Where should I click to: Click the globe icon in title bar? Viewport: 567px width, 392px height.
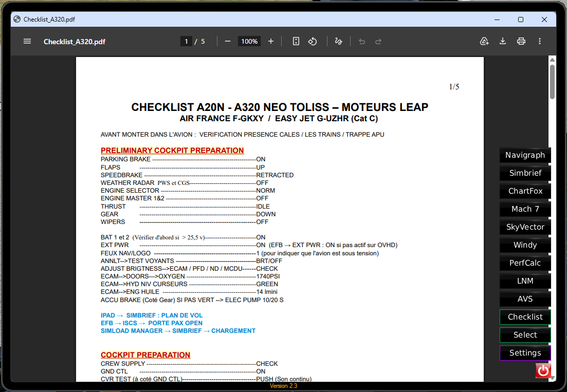(17, 19)
